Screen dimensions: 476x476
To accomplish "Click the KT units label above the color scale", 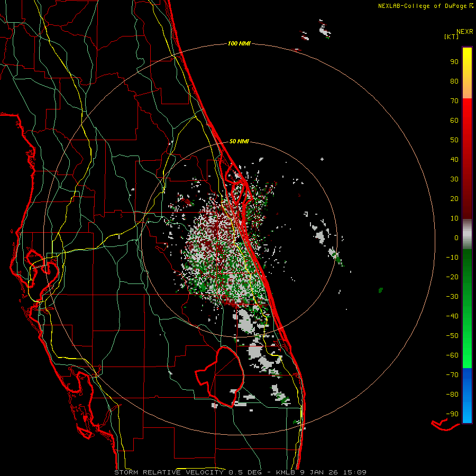I will click(x=452, y=36).
